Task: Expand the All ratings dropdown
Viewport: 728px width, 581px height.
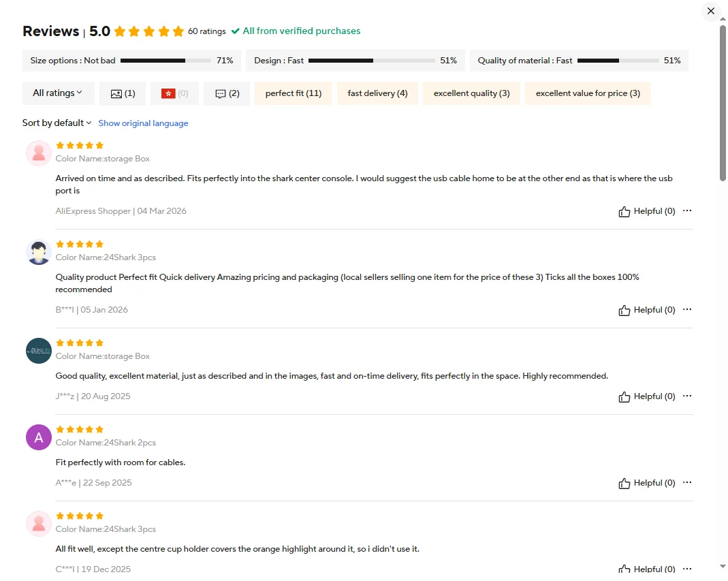Action: (x=58, y=93)
